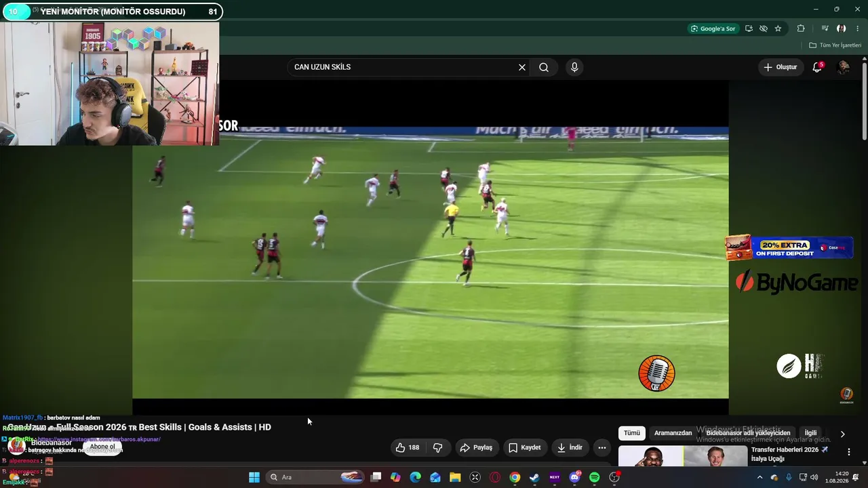Image resolution: width=868 pixels, height=488 pixels.
Task: Click the Kaydet save button
Action: [x=524, y=447]
